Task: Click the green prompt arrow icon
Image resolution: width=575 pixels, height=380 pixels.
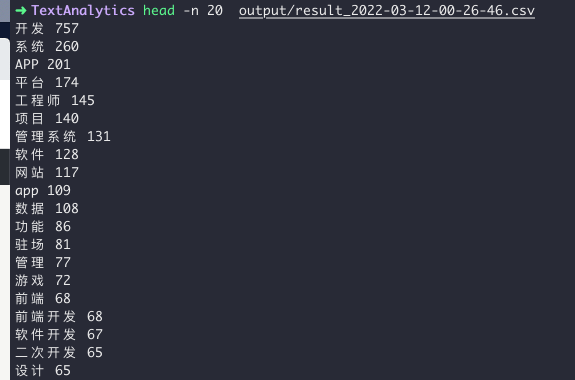Action: point(21,10)
